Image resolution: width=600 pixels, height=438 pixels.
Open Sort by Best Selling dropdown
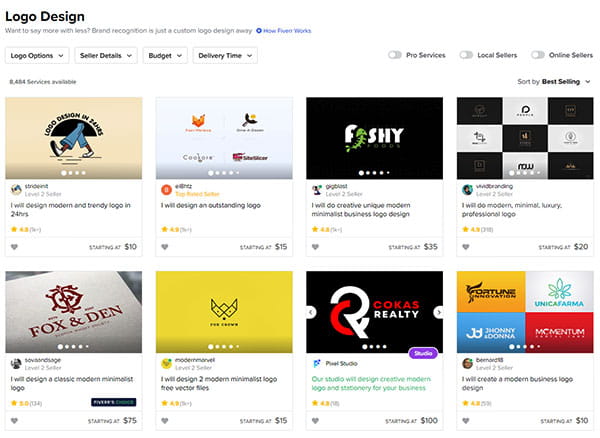554,81
